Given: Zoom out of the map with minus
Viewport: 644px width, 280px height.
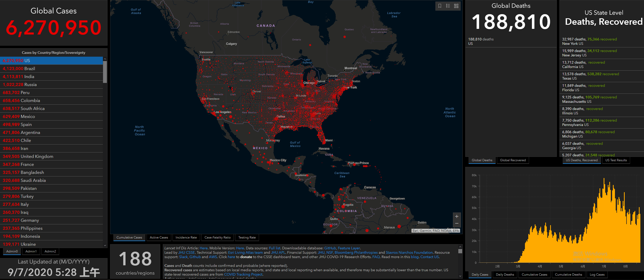Looking at the screenshot, I should [x=457, y=223].
